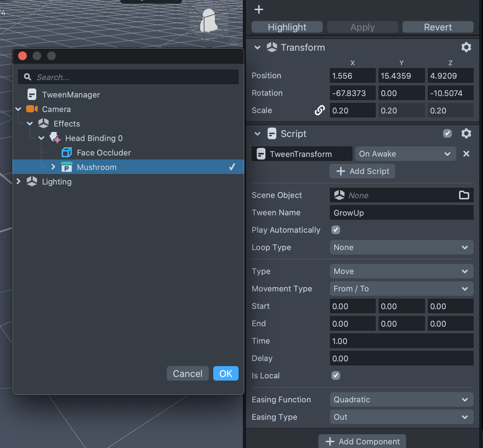Viewport: 483px width, 448px height.
Task: Click the plus icon above Highlight
Action: [x=259, y=9]
